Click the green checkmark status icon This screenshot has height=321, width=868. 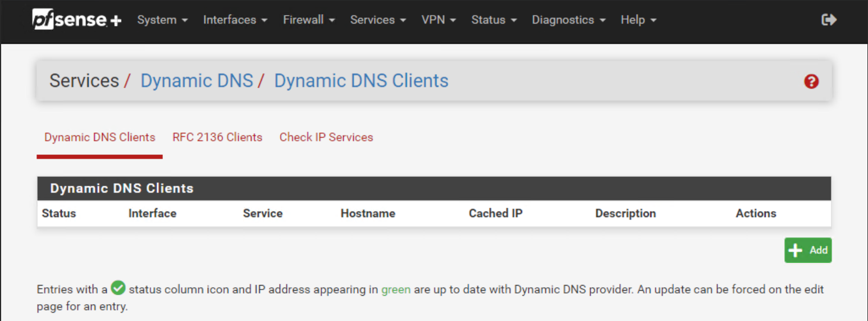point(118,288)
